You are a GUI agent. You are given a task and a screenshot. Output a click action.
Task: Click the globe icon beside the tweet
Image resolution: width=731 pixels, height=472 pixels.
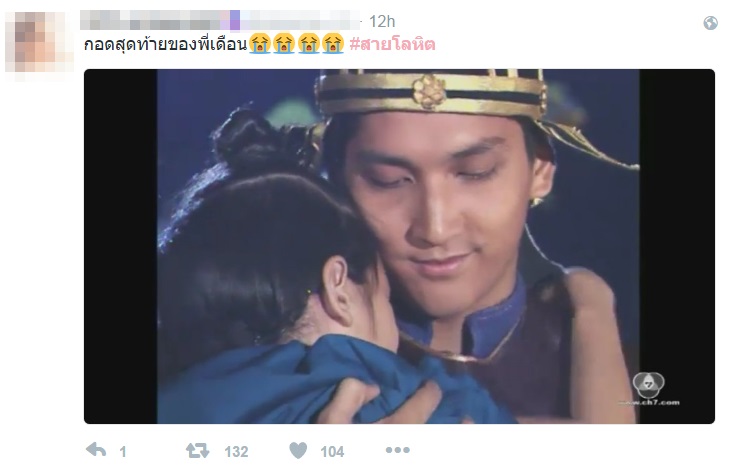[710, 23]
